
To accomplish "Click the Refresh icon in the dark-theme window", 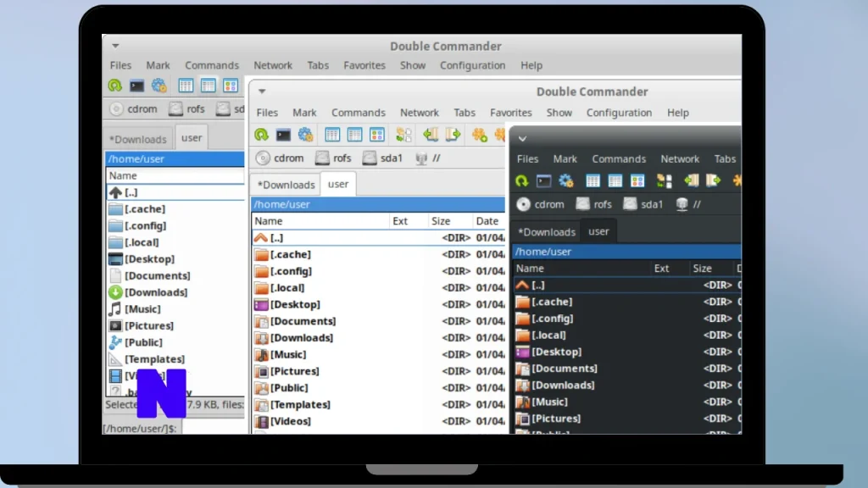I will (521, 181).
